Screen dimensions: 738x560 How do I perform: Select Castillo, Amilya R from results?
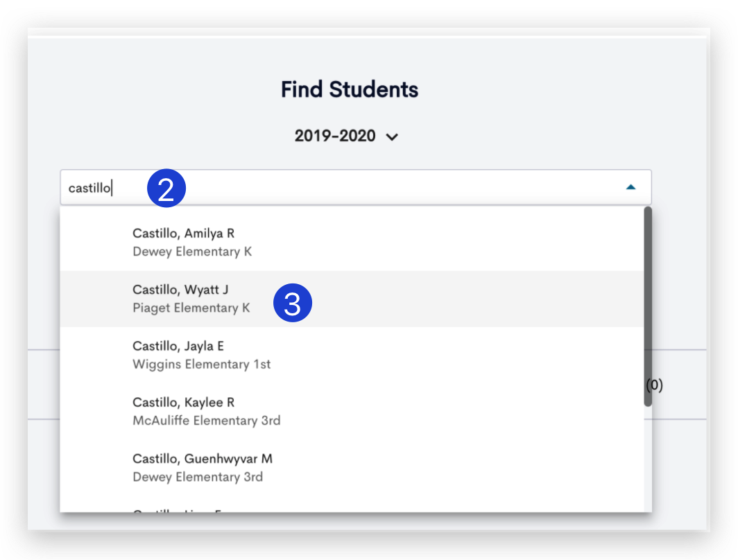point(352,242)
